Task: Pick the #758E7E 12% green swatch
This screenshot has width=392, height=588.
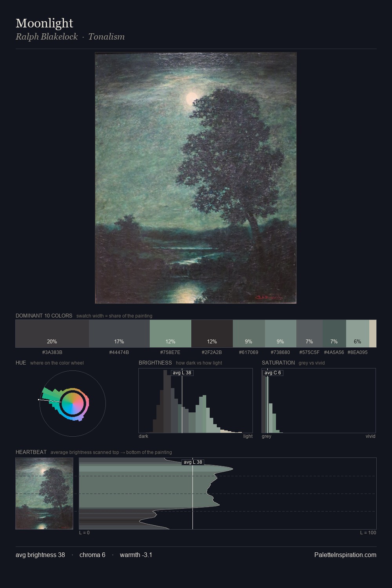Action: (171, 334)
